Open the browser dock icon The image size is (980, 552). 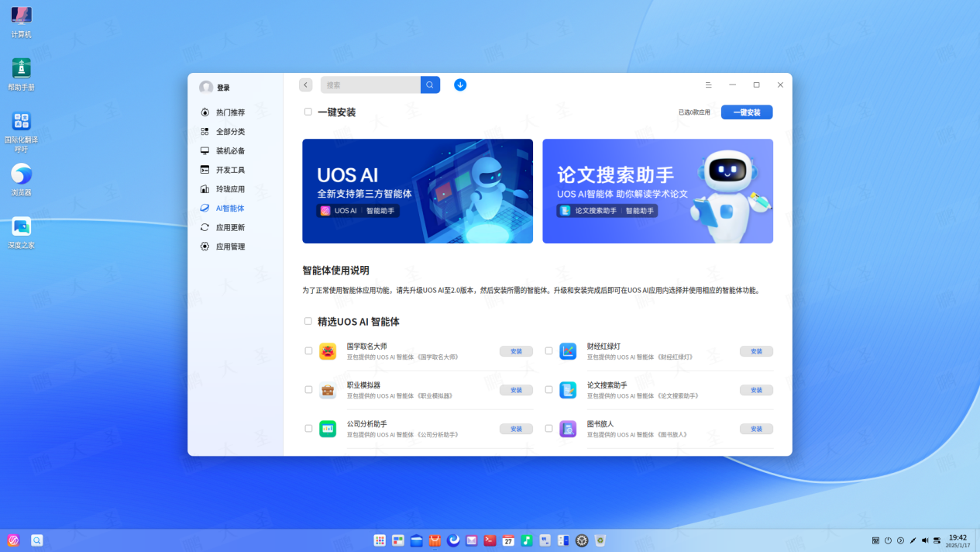[453, 540]
